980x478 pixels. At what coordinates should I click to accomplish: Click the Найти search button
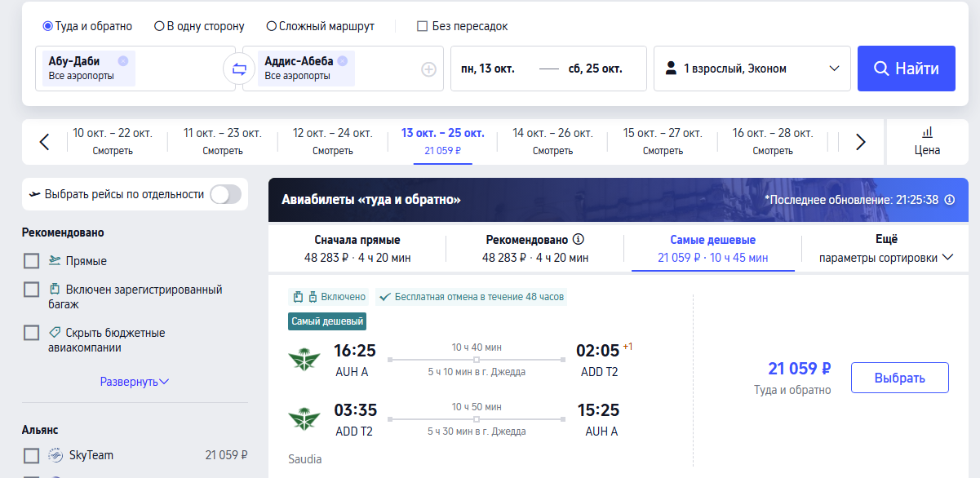point(907,69)
